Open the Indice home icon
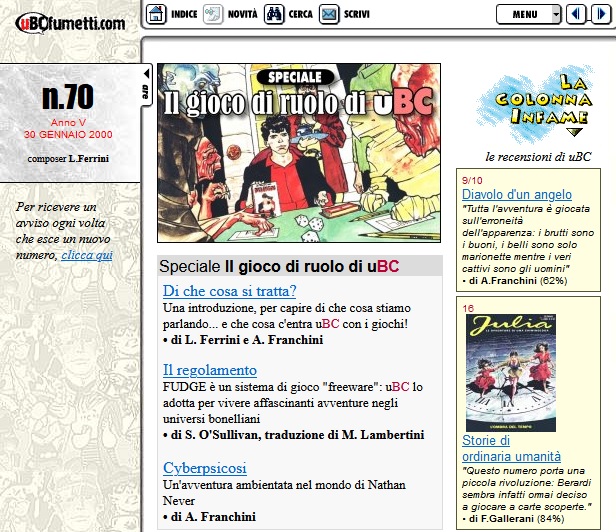The width and height of the screenshot is (616, 532). 156,14
